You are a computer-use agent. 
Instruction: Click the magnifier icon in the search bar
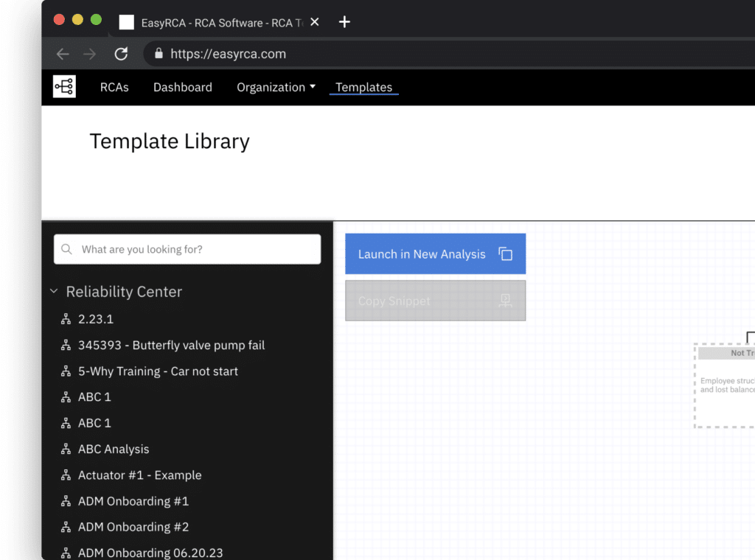coord(66,249)
